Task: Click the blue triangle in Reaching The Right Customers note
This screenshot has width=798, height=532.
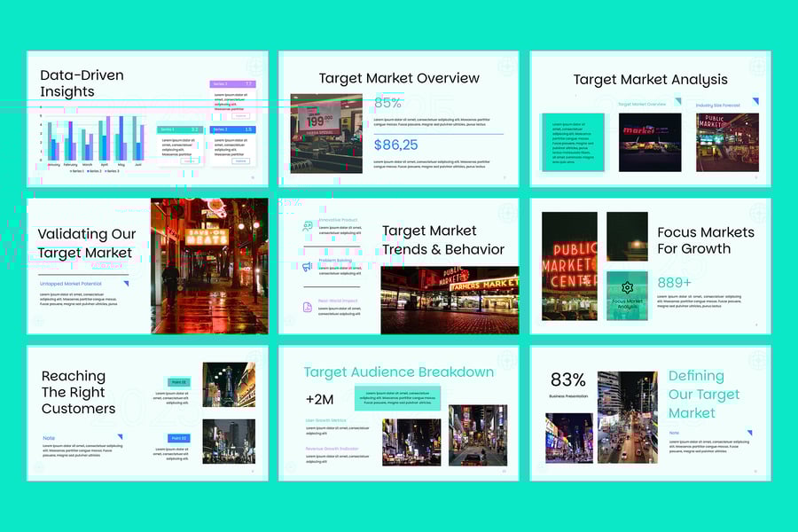Action: (x=120, y=437)
